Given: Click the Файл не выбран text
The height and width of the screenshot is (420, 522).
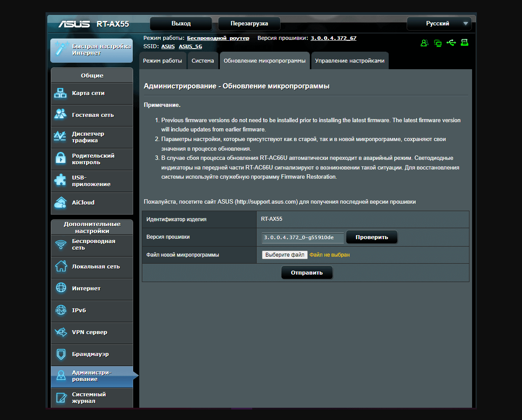Looking at the screenshot, I should (330, 255).
